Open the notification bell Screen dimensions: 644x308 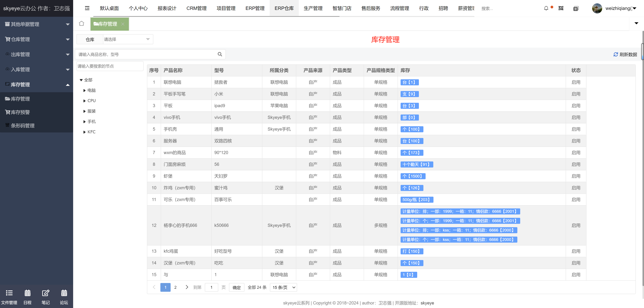[x=546, y=8]
